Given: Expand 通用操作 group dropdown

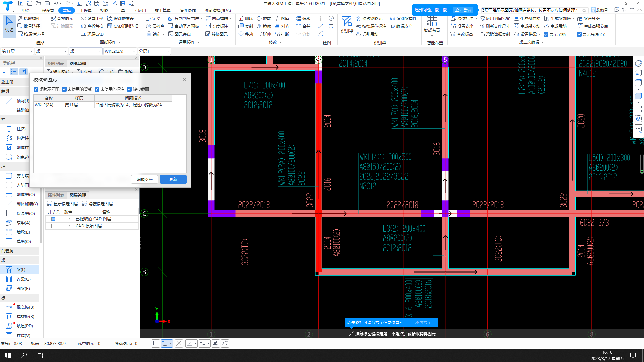Looking at the screenshot, I should [198, 42].
